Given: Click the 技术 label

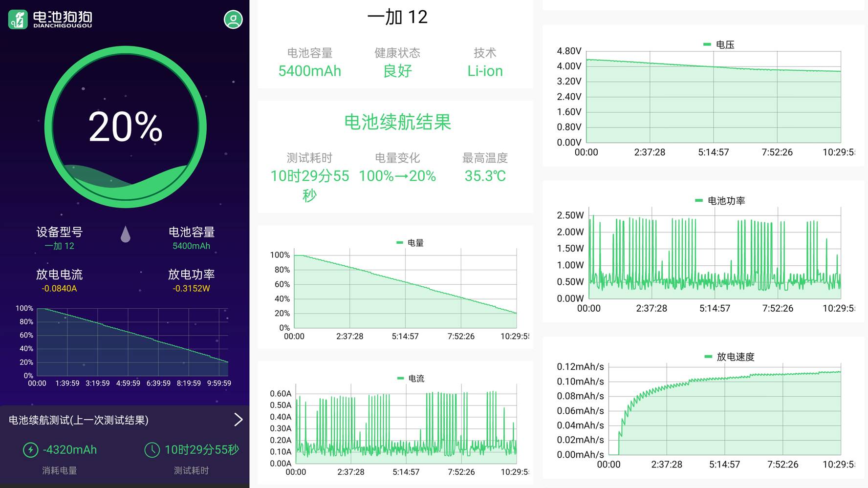Looking at the screenshot, I should [x=485, y=53].
